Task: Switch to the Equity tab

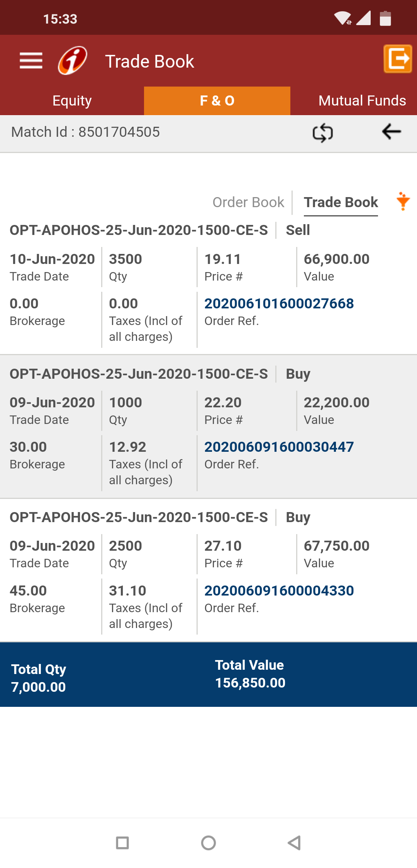Action: coord(72,101)
